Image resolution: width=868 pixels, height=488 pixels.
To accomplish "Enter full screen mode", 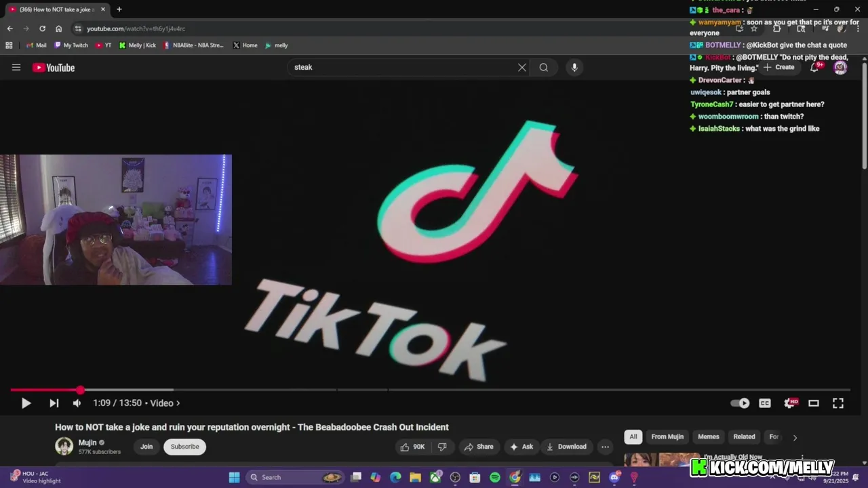I will point(838,403).
